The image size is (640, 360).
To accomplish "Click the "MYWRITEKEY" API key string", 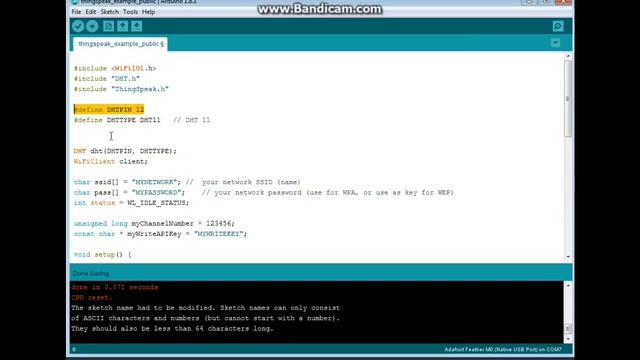I will coord(218,233).
